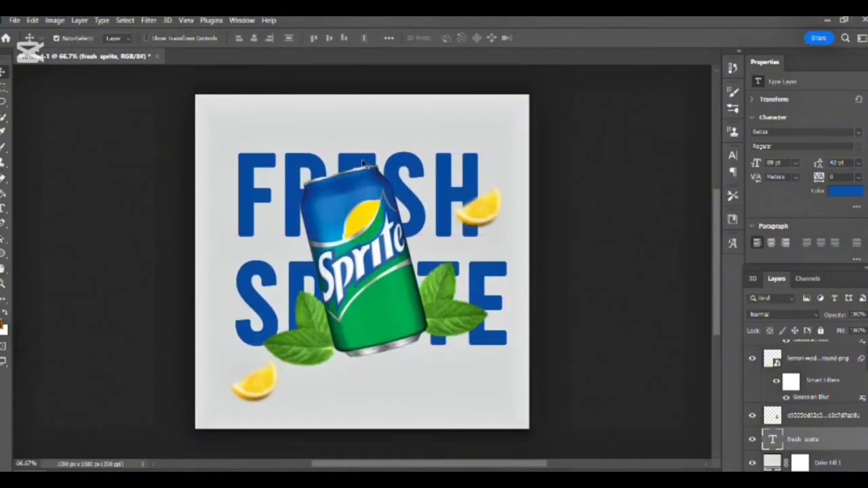
Task: Click the align horizontal centers icon
Action: click(x=254, y=38)
